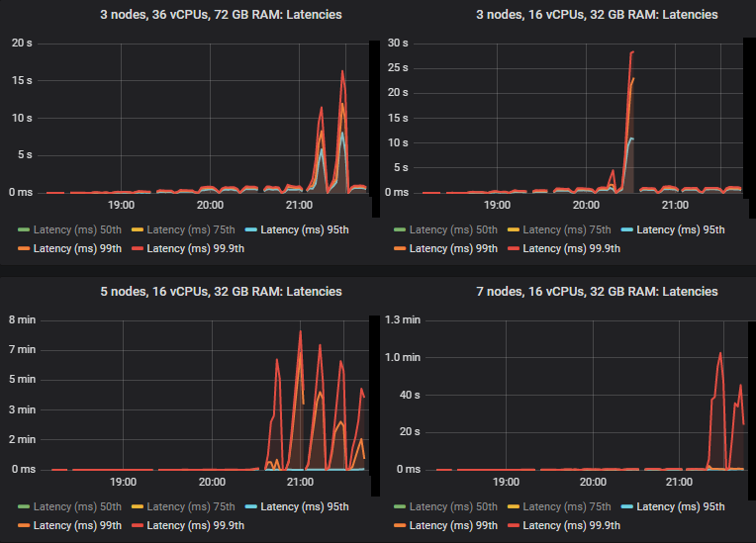The image size is (756, 543).
Task: Open the "3 nodes, 16 vCPUs" panel title menu
Action: pyautogui.click(x=570, y=15)
